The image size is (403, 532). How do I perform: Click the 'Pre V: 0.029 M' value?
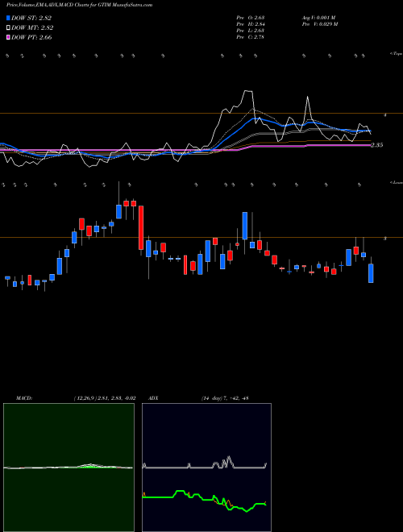click(319, 24)
